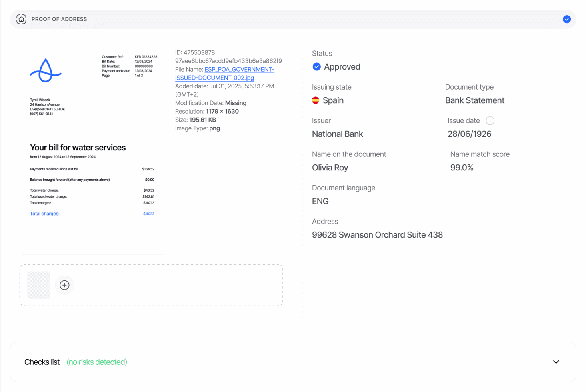Click the 'no risks detected' status text
Viewport: 586px width, 392px height.
tap(97, 362)
